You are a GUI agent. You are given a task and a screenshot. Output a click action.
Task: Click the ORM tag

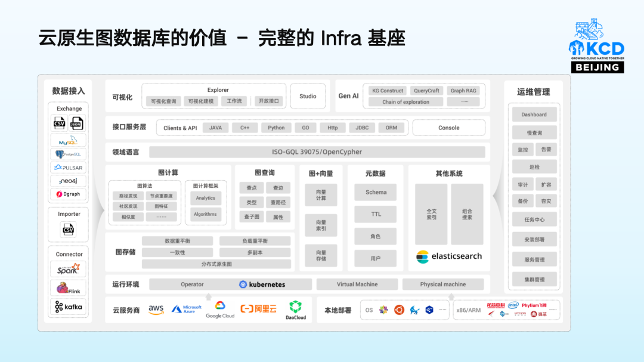(x=391, y=128)
